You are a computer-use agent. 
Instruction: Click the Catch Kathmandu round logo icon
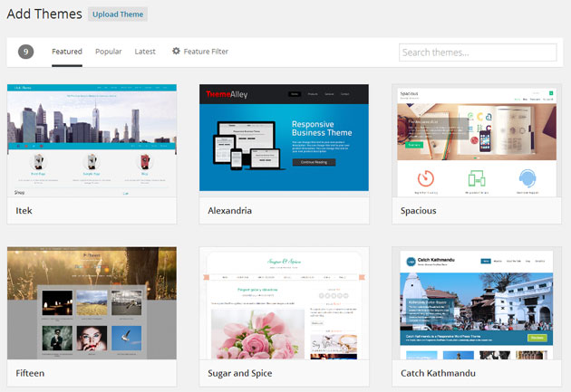[411, 262]
